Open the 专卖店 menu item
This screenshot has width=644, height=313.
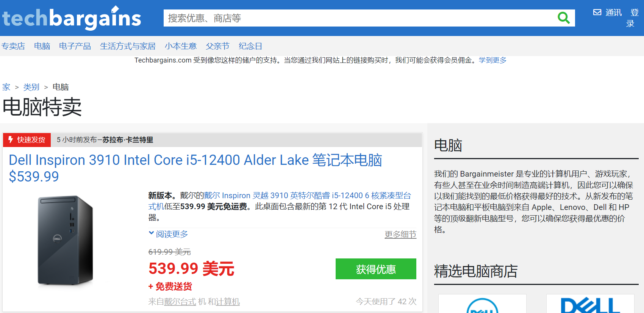(x=13, y=46)
